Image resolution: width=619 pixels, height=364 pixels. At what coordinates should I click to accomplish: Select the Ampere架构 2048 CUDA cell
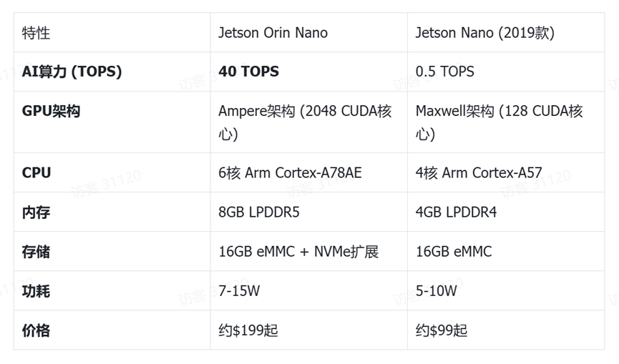tap(305, 122)
